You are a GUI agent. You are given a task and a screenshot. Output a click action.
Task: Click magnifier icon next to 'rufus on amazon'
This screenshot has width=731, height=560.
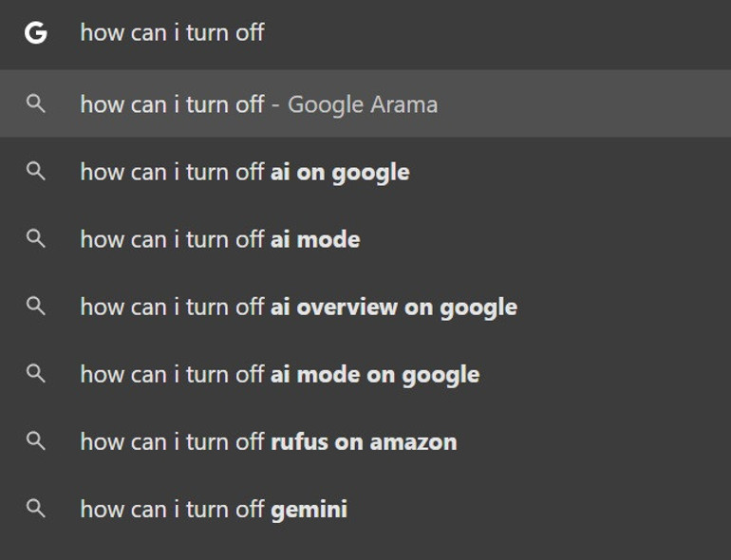35,441
